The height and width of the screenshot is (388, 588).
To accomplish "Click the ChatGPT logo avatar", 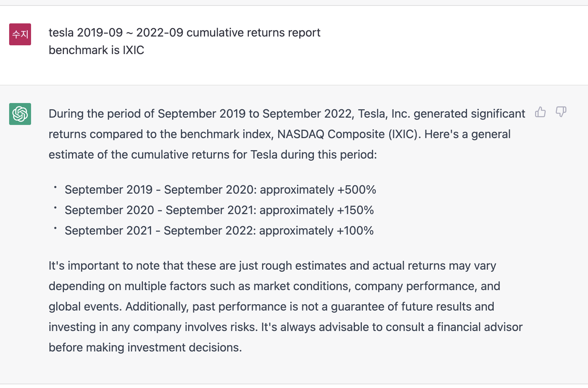I will tap(20, 114).
